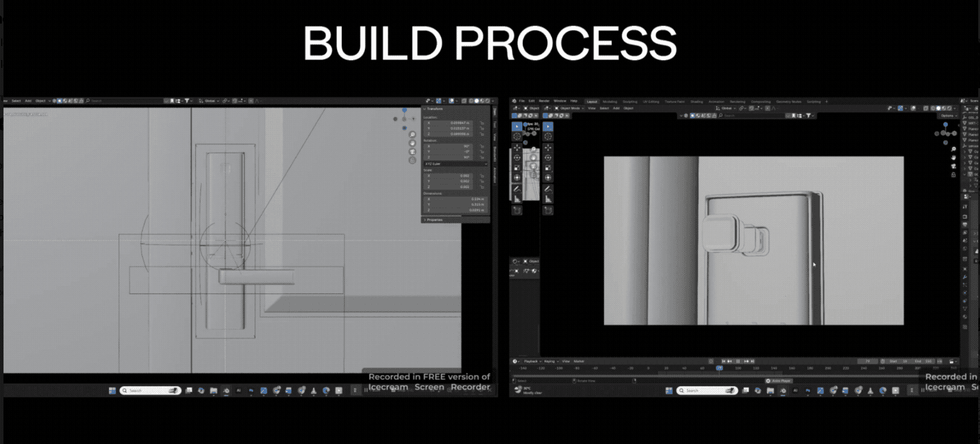This screenshot has height=444, width=980.
Task: Select the Select Box tool in right main viewport
Action: (x=548, y=126)
